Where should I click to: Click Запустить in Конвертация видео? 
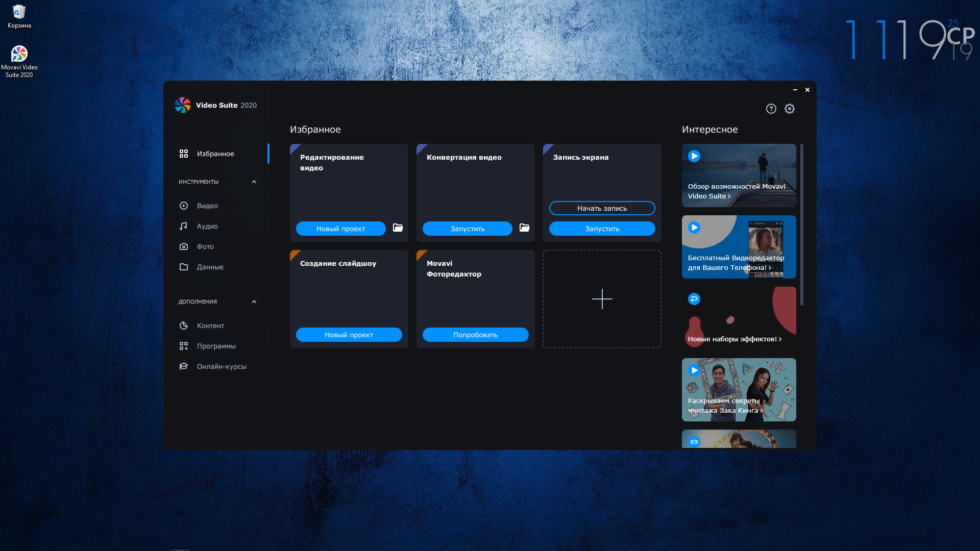click(468, 229)
